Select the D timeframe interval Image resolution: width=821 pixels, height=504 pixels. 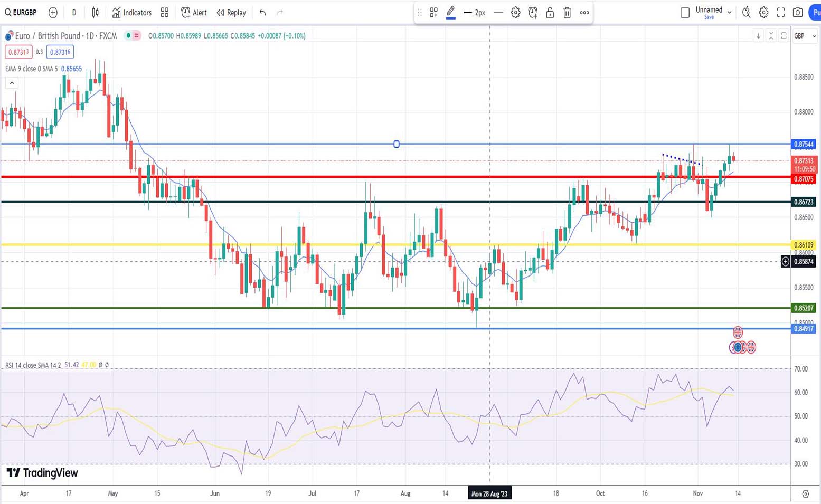coord(74,13)
